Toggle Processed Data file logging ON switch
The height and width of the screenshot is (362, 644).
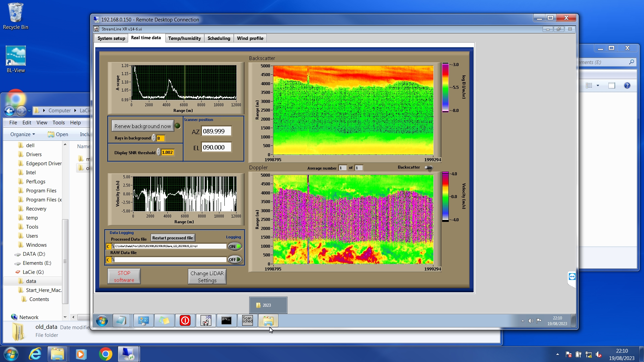(x=235, y=246)
